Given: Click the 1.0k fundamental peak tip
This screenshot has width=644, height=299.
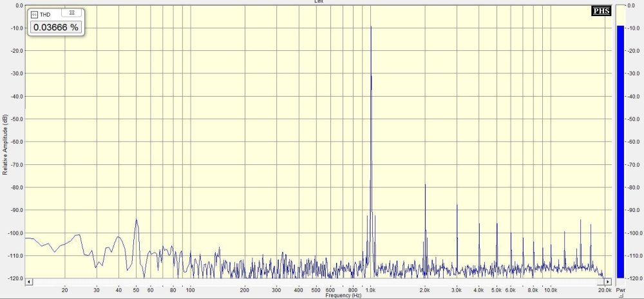Looking at the screenshot, I should pyautogui.click(x=371, y=27).
